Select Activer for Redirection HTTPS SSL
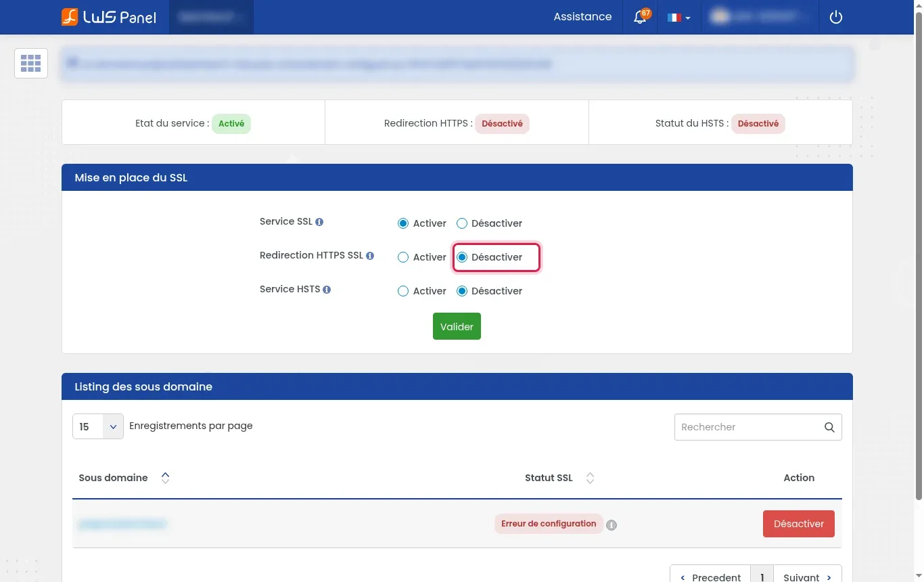 [403, 257]
